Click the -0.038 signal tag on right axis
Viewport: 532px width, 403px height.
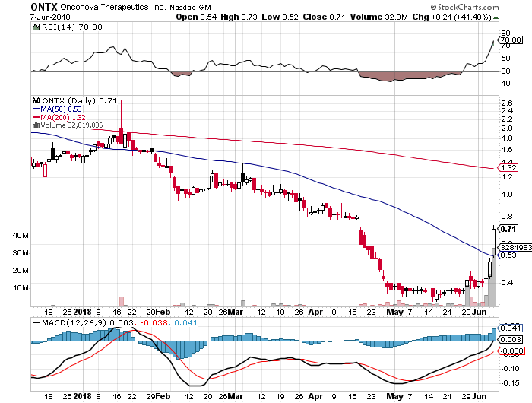point(511,351)
